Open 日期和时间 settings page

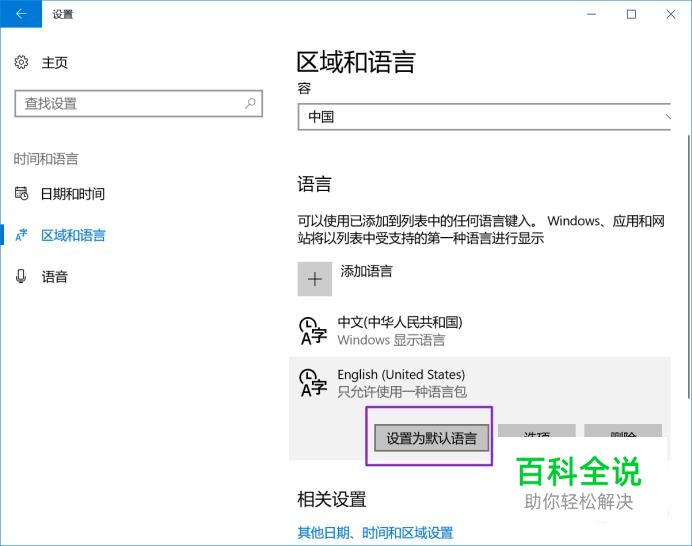[x=73, y=194]
